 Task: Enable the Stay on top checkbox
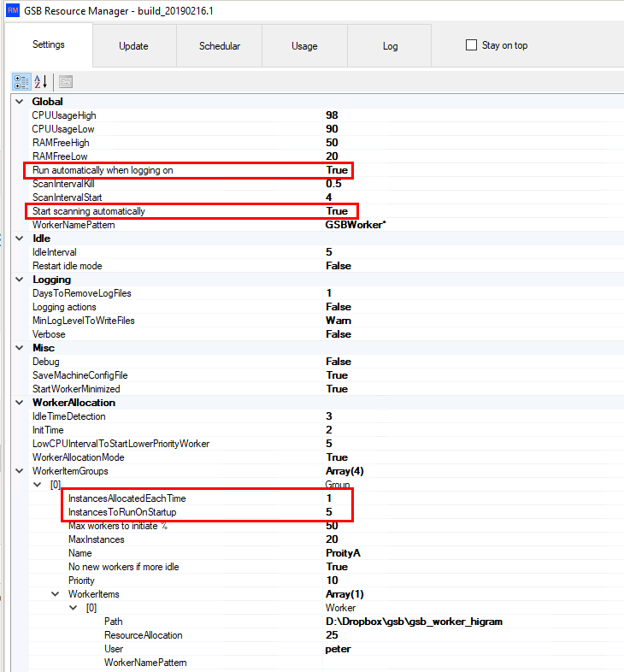coord(471,45)
